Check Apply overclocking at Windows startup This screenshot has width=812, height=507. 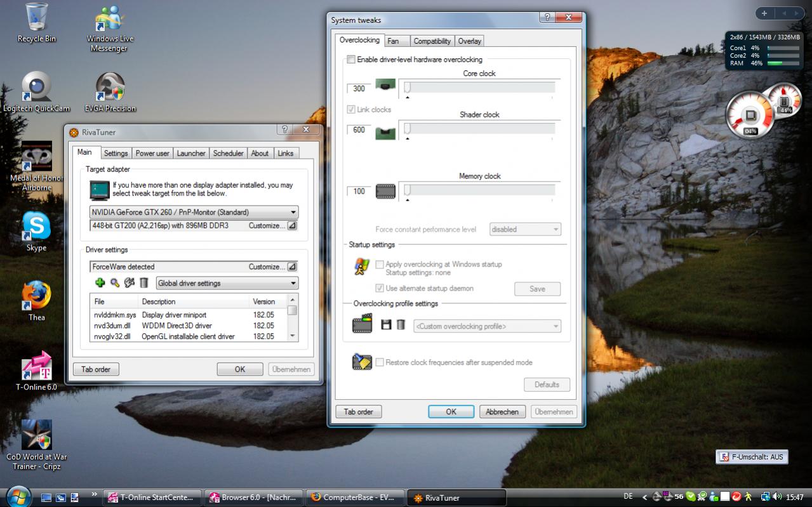380,264
